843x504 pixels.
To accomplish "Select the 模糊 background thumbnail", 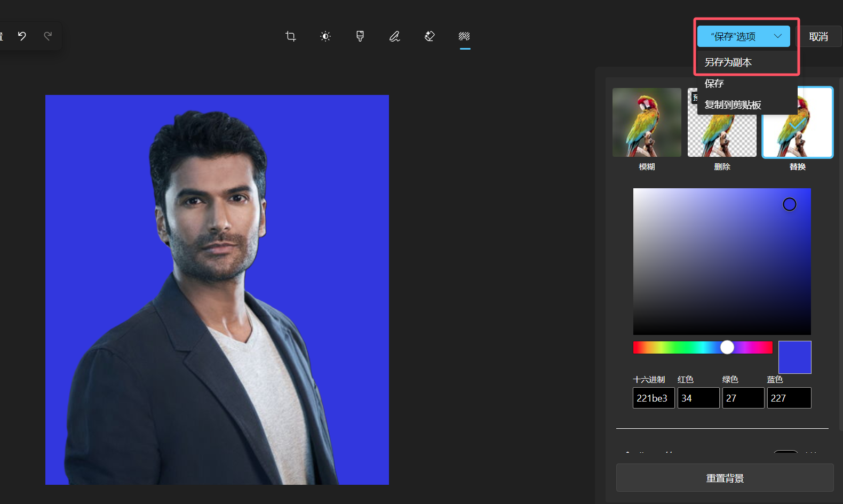I will click(x=647, y=122).
